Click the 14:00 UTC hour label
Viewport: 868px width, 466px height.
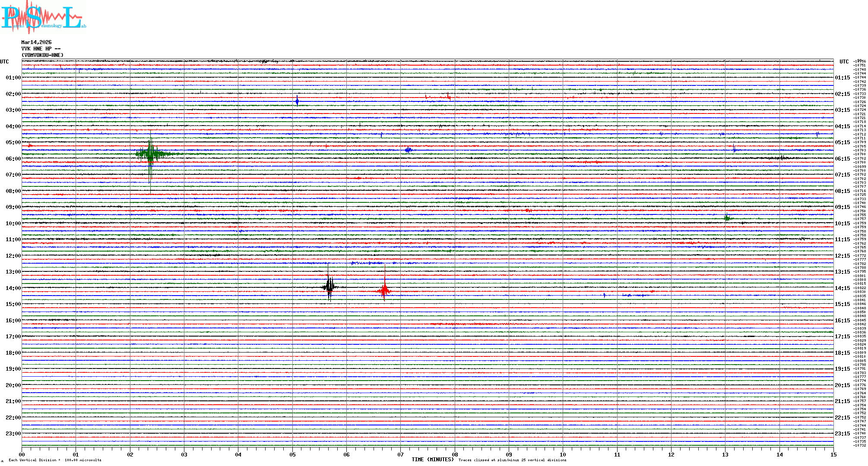(13, 288)
